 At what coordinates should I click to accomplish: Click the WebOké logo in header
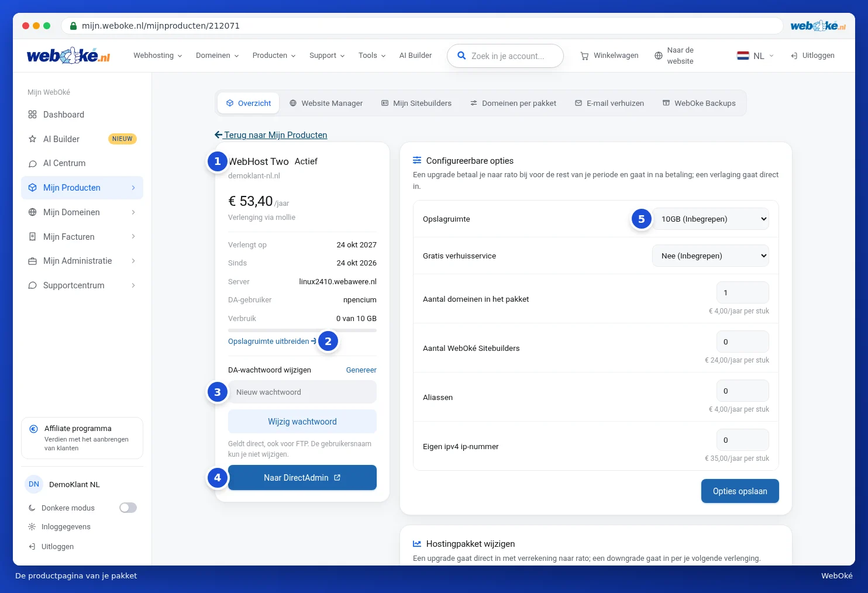click(x=68, y=56)
